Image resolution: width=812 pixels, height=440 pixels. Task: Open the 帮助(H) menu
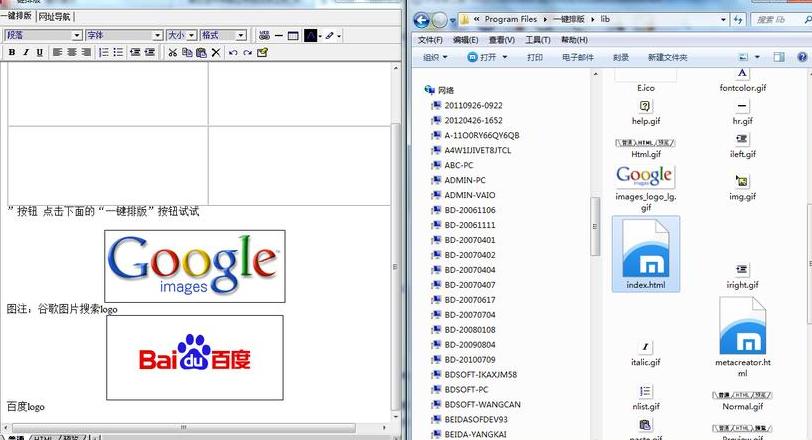574,40
